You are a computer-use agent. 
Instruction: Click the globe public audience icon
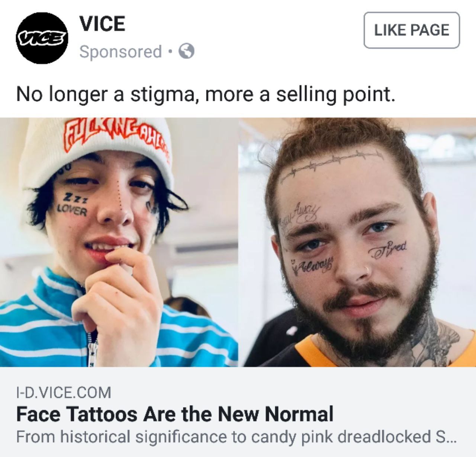187,51
